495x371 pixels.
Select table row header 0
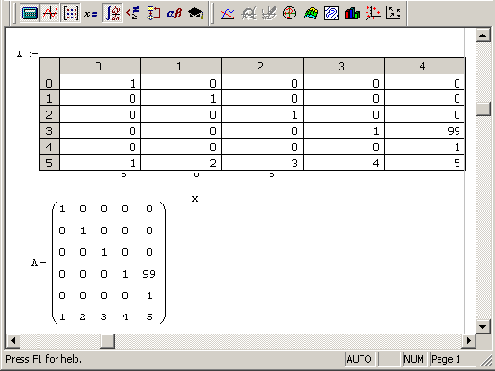[49, 83]
